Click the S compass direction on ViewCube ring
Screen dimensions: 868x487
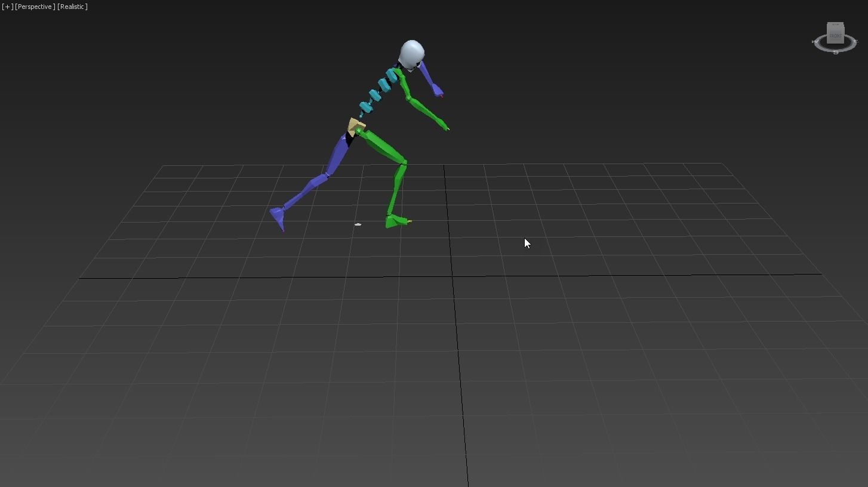[x=835, y=53]
